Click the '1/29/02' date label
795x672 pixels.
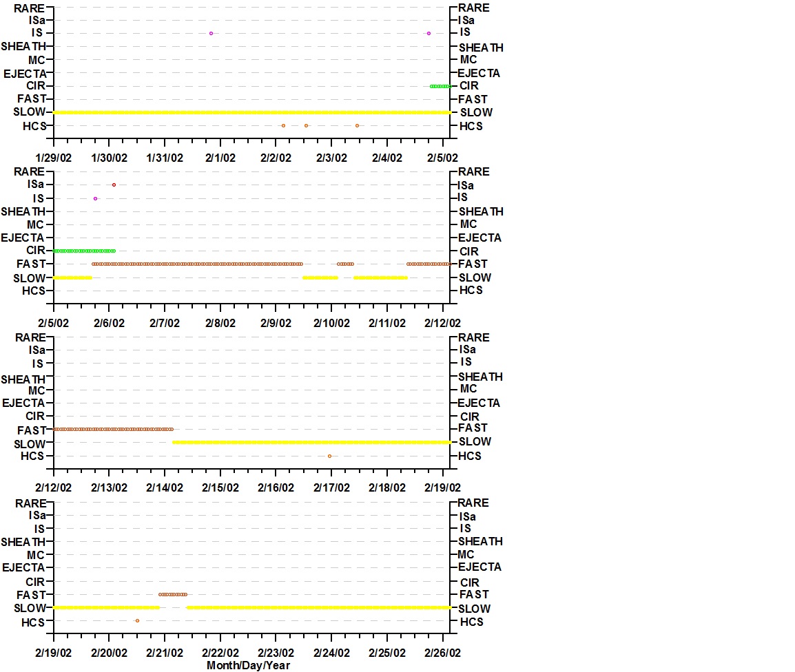53,158
